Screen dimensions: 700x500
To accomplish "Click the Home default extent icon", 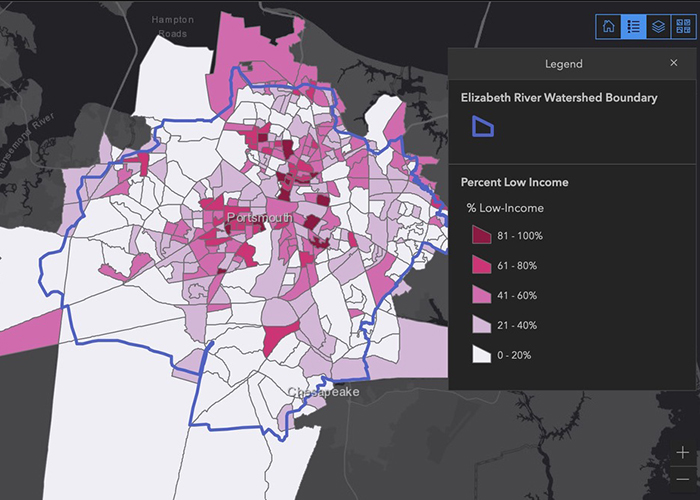I will [x=608, y=27].
